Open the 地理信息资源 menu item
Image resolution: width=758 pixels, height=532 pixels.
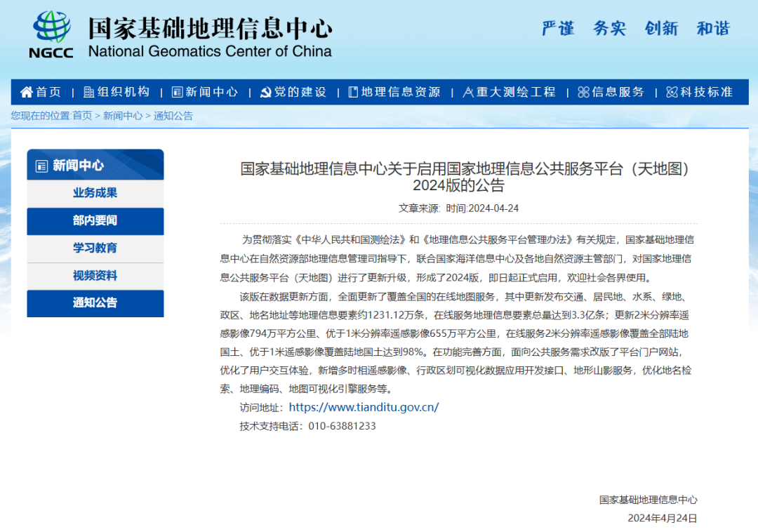tap(401, 92)
